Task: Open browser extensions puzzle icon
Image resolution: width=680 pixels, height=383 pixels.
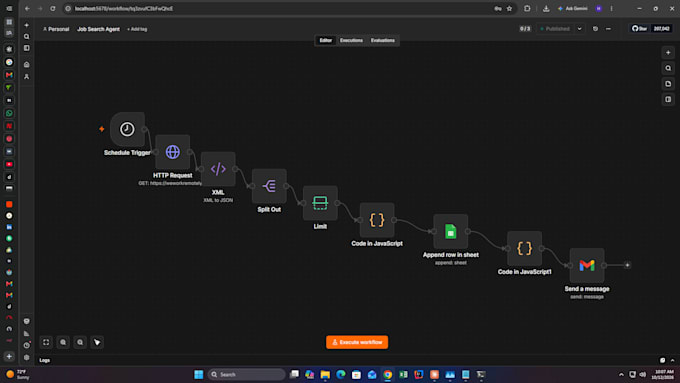Action: [x=527, y=8]
